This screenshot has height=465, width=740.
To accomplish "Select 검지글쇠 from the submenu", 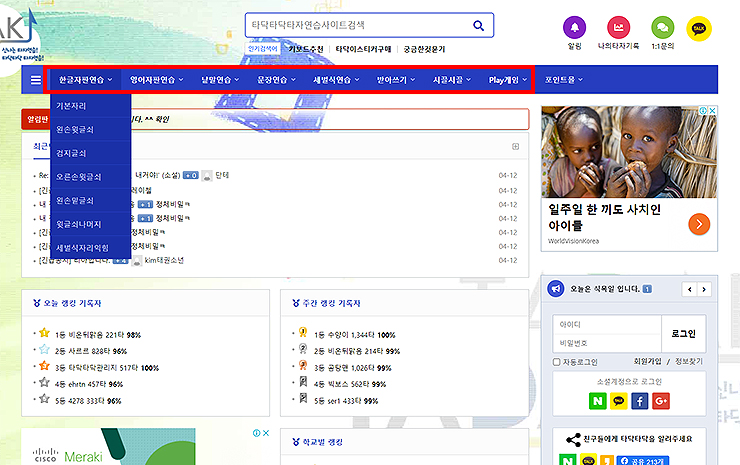I will pos(91,153).
